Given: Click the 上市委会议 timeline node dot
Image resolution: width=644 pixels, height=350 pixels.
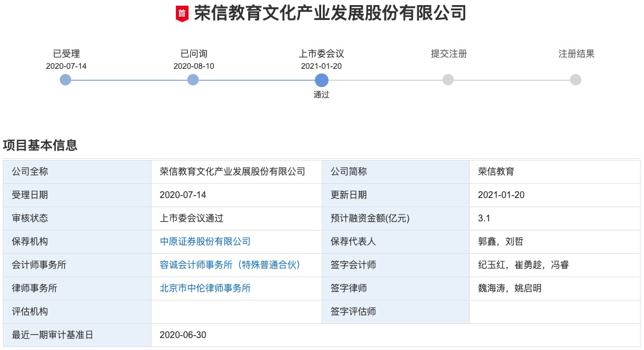Looking at the screenshot, I should [x=322, y=80].
